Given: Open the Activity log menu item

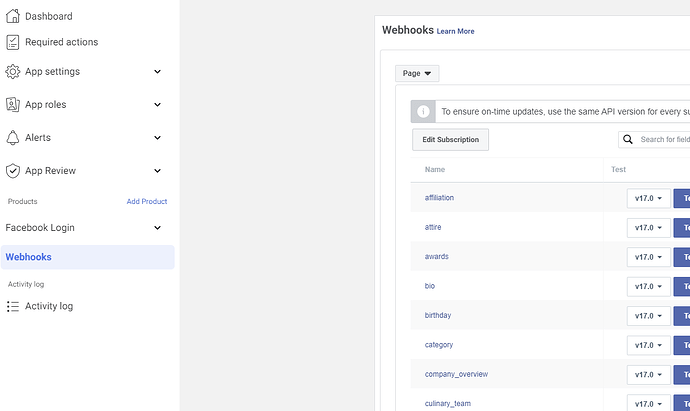Looking at the screenshot, I should 49,306.
